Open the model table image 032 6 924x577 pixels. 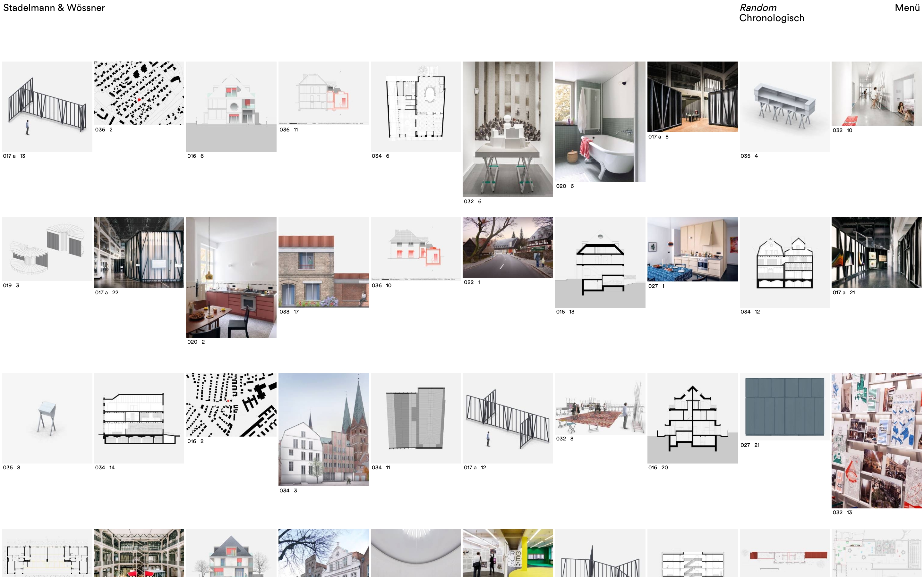[x=508, y=129]
